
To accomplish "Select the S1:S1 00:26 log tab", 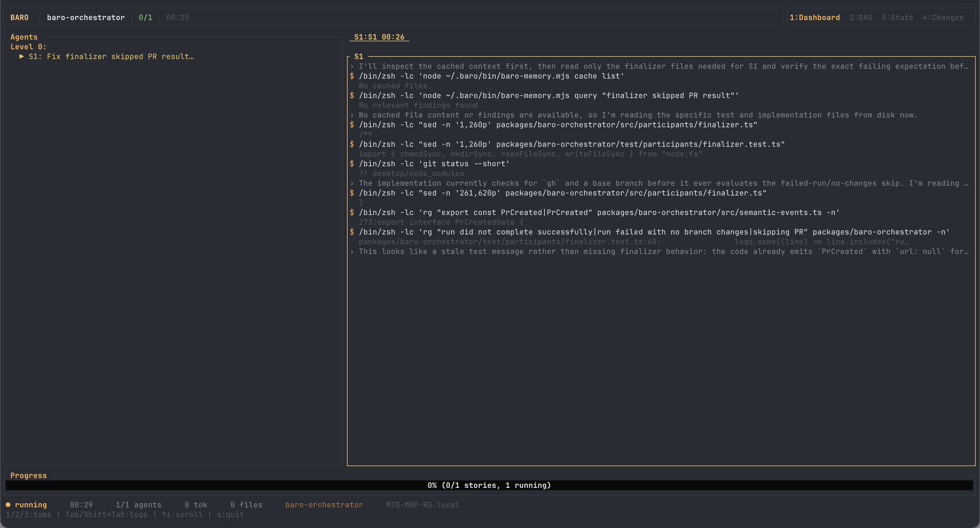I will click(x=379, y=37).
